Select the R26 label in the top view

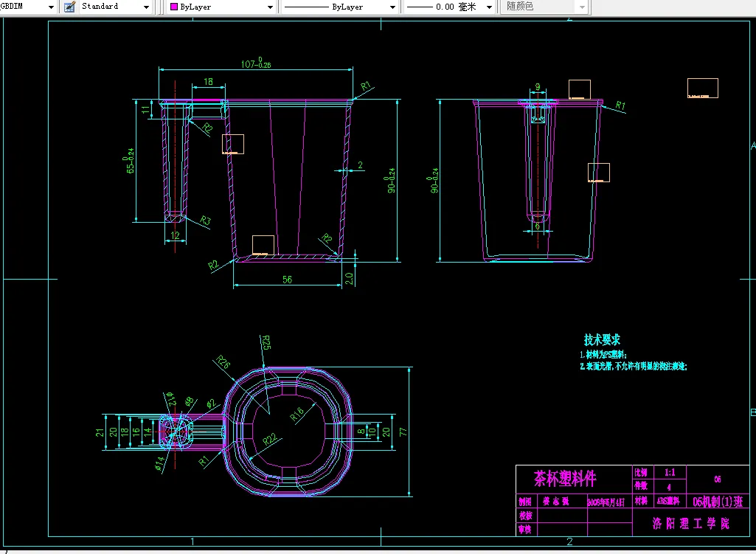(x=223, y=361)
